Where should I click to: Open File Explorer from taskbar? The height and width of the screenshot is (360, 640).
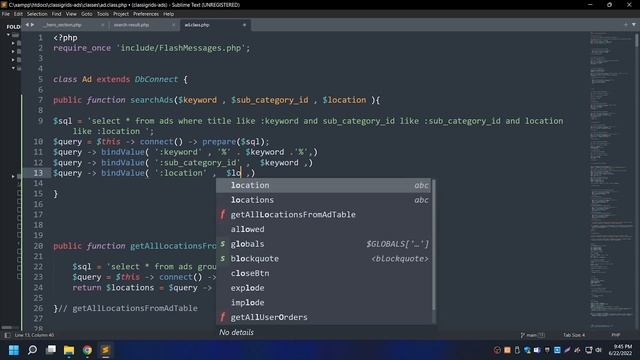tap(69, 350)
